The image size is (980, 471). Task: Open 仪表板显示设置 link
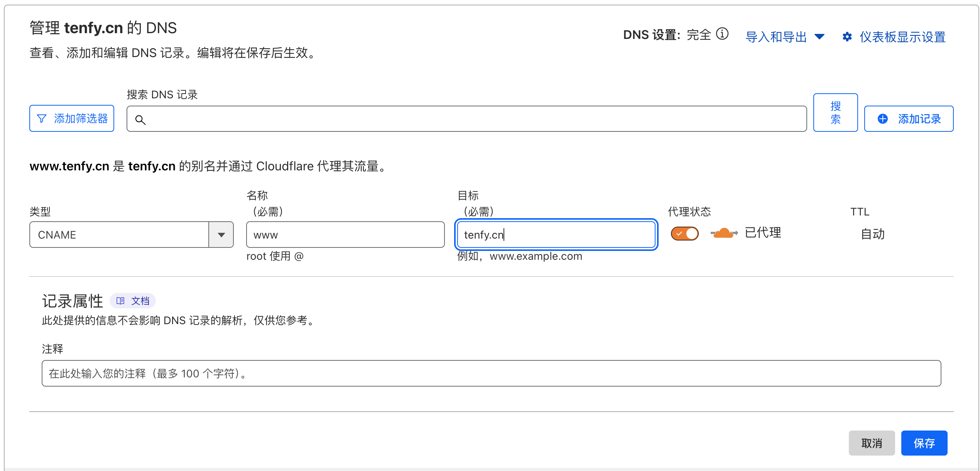(902, 37)
